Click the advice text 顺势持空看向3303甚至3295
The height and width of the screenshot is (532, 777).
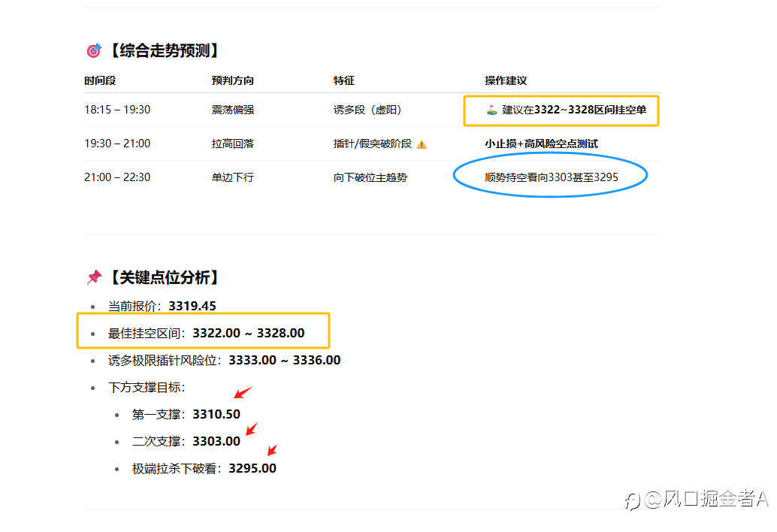(x=552, y=177)
